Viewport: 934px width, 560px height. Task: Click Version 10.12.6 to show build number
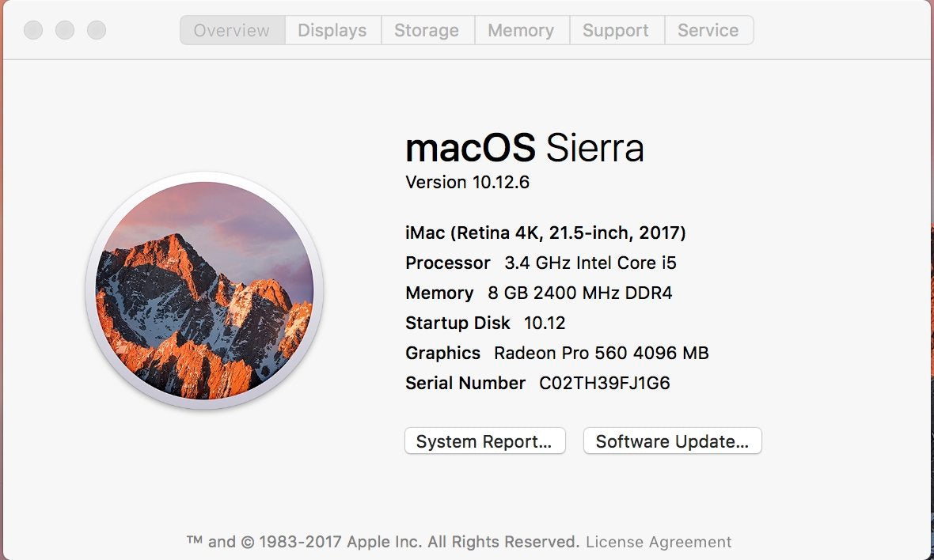point(467,183)
